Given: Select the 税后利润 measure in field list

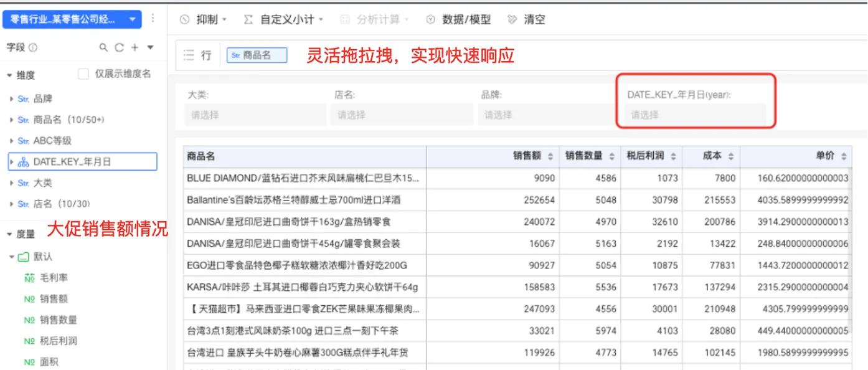Looking at the screenshot, I should pos(59,341).
